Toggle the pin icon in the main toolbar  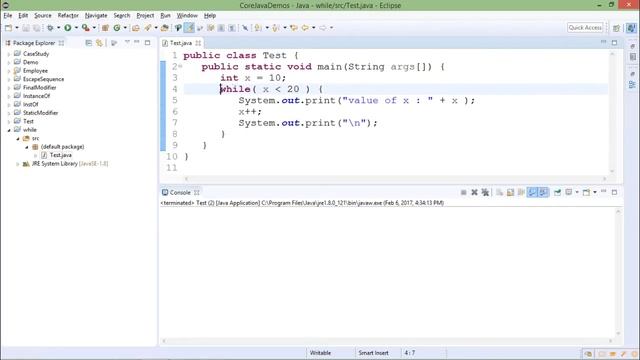tap(245, 28)
